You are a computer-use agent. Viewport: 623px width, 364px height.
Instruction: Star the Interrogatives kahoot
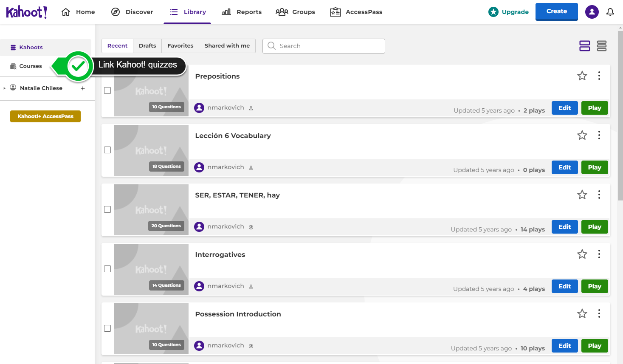(582, 254)
